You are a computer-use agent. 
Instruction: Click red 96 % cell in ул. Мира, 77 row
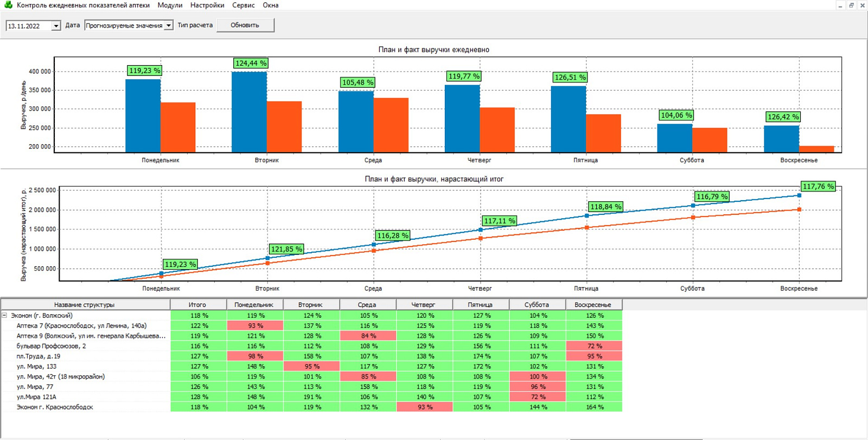pyautogui.click(x=537, y=387)
